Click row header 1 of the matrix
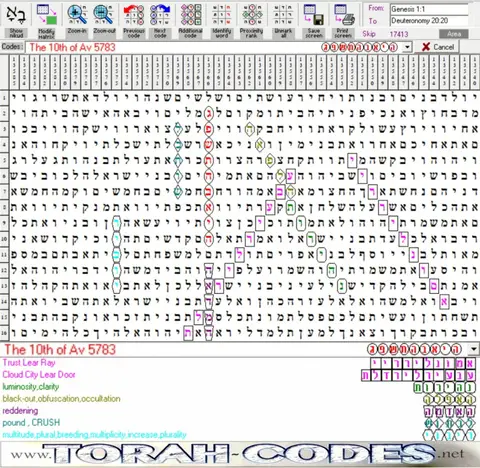The width and height of the screenshot is (480, 468). point(4,98)
